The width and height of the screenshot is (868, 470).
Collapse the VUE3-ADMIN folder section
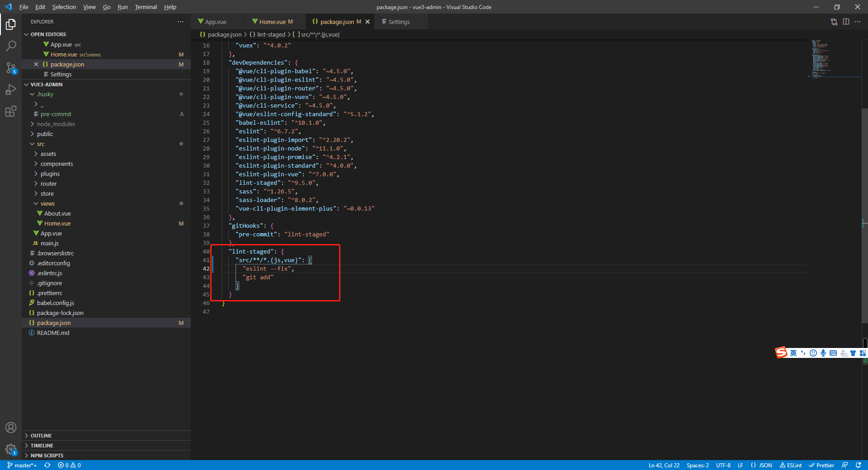[x=106, y=85]
